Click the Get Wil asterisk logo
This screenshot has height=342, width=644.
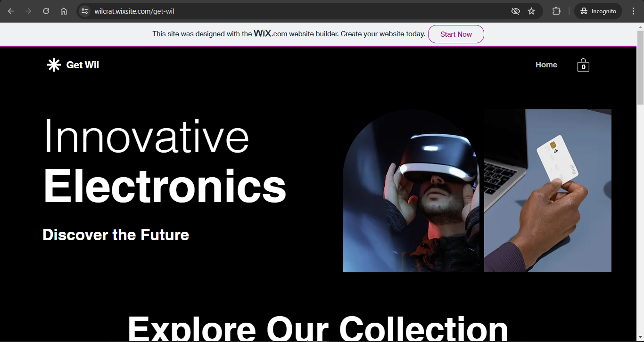tap(54, 65)
